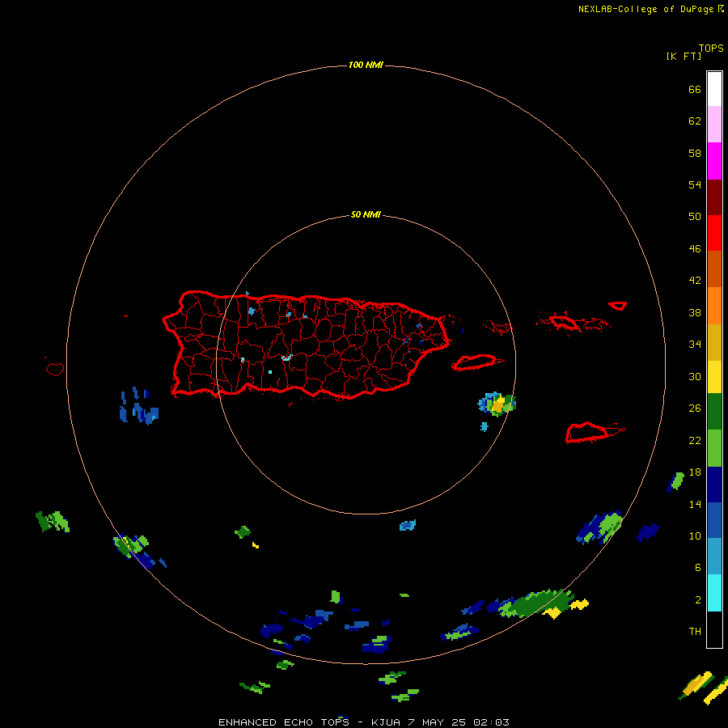Click the legend value "54"
This screenshot has height=728, width=728.
tap(695, 184)
